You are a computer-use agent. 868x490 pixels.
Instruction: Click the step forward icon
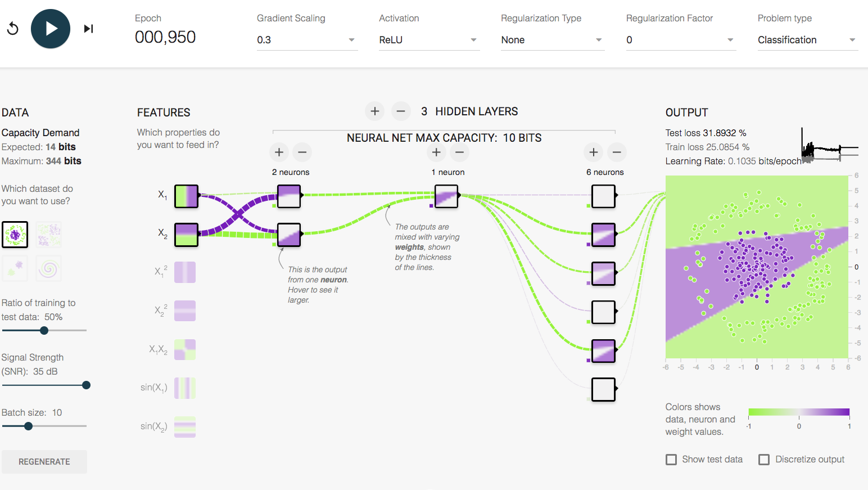pyautogui.click(x=88, y=29)
